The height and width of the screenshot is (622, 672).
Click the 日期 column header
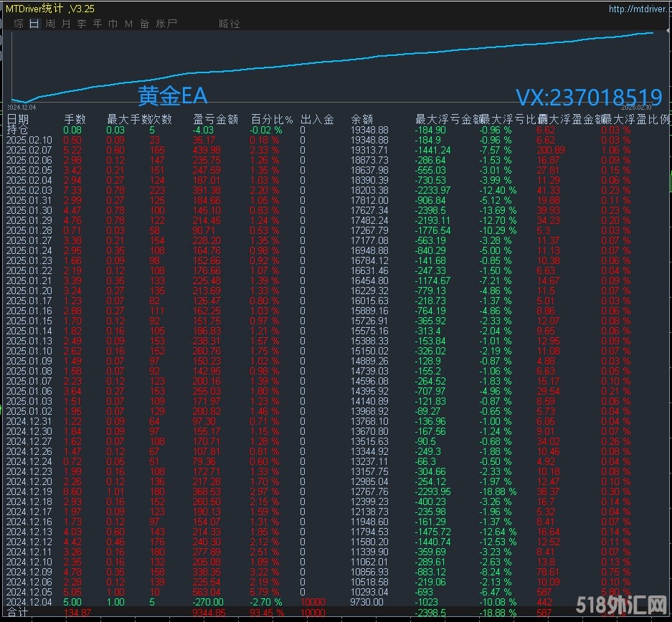tap(18, 119)
